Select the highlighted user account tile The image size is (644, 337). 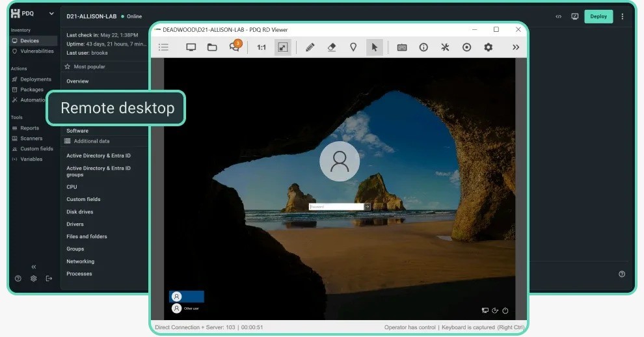click(187, 296)
